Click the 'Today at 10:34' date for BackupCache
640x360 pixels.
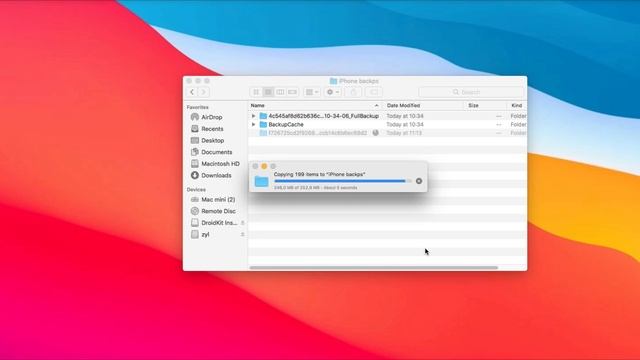[405, 124]
